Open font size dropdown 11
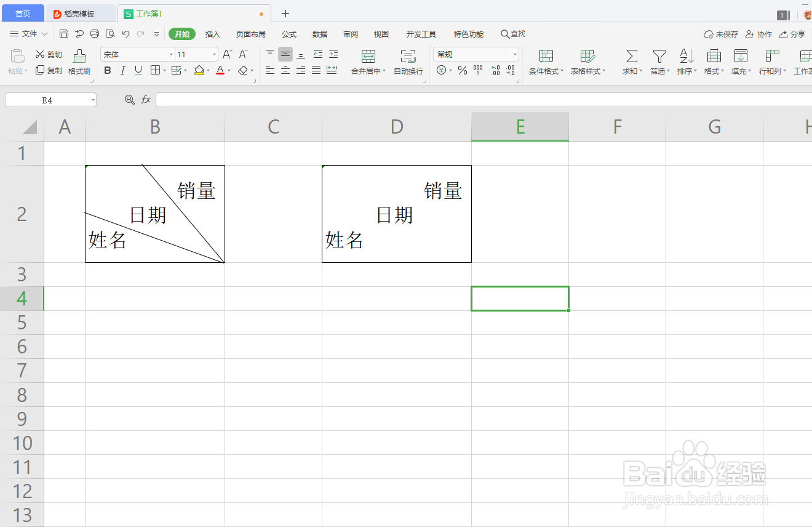This screenshot has height=527, width=812. point(214,55)
